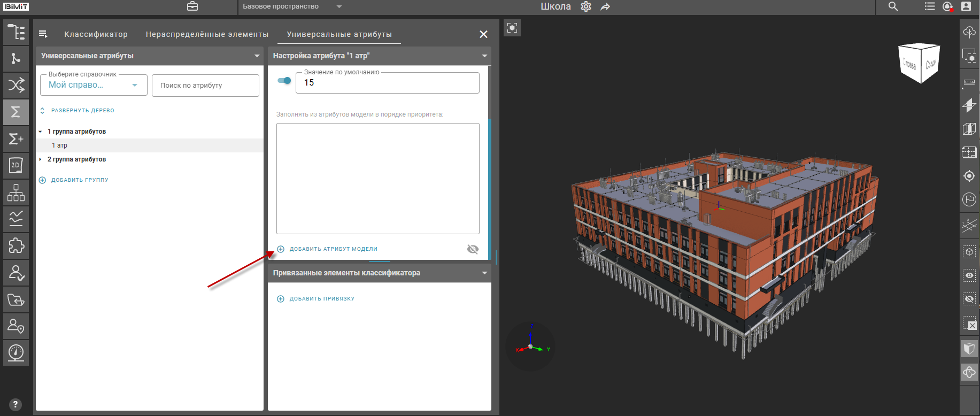
Task: Open the Выберите справочник dropdown
Action: [x=94, y=85]
